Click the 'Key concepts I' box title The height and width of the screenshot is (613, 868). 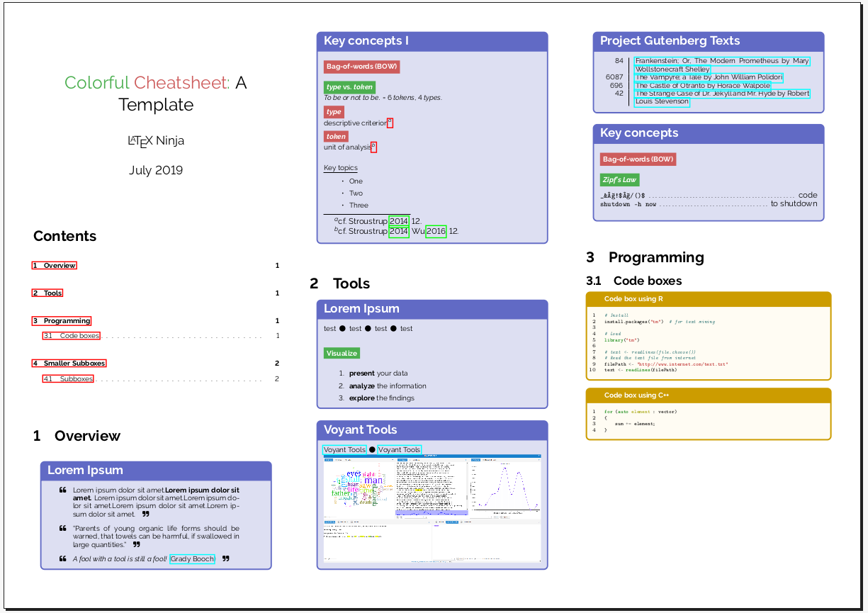(366, 41)
